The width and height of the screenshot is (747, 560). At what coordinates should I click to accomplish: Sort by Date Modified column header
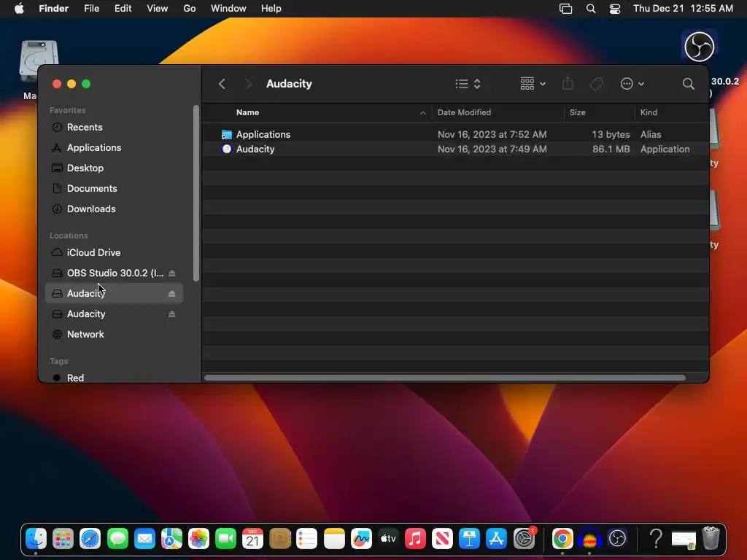[x=464, y=112]
